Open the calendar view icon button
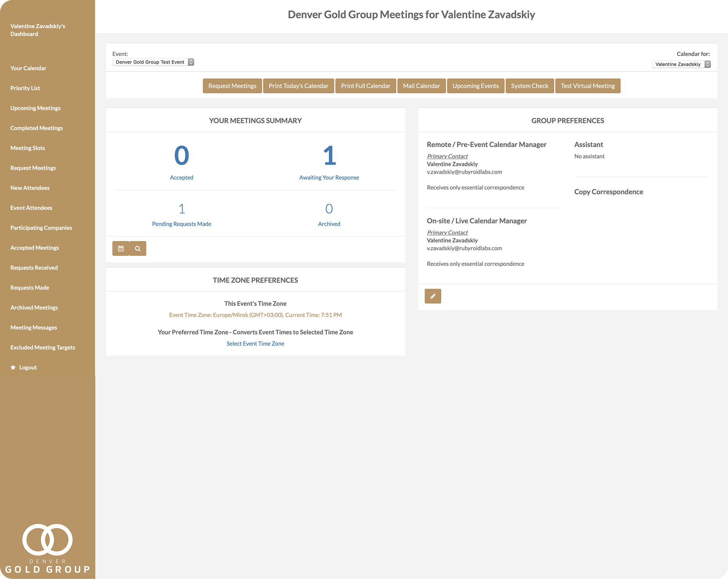This screenshot has width=728, height=579. pos(121,248)
